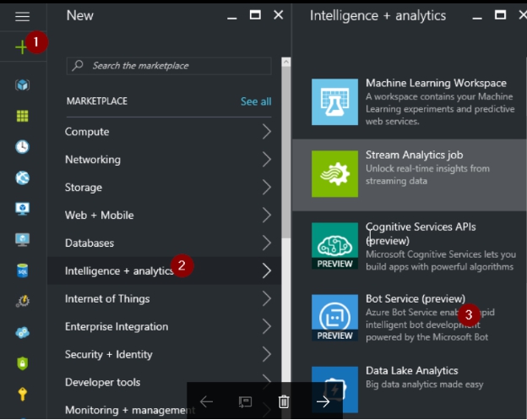The image size is (527, 420).
Task: Open Data Lake Analytics title
Action: click(x=412, y=371)
